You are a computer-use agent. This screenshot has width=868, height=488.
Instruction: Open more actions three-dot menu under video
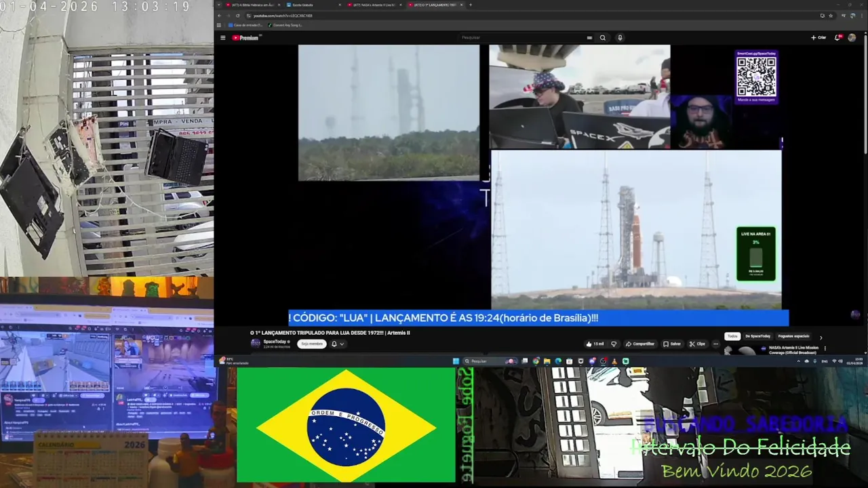[x=716, y=344]
